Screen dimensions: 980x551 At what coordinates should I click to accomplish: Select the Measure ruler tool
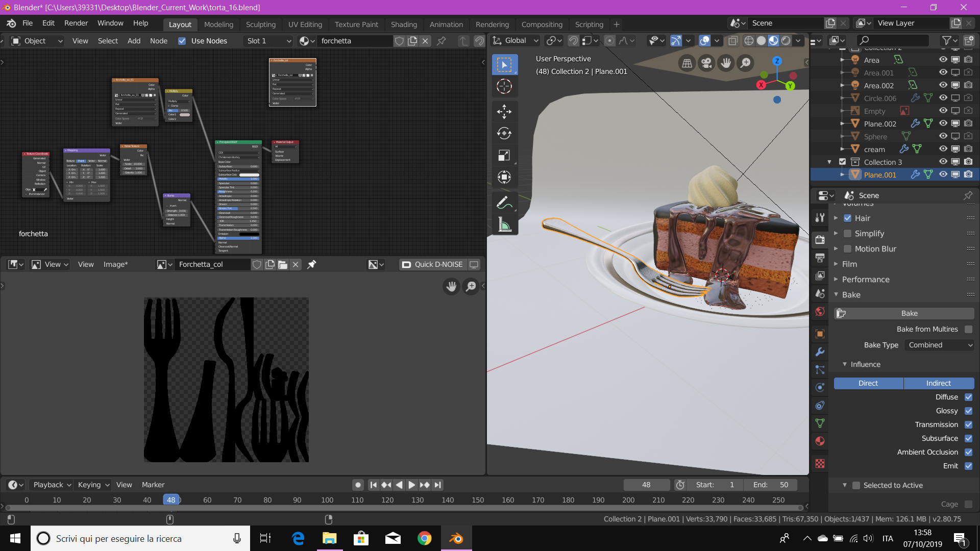[x=504, y=224]
